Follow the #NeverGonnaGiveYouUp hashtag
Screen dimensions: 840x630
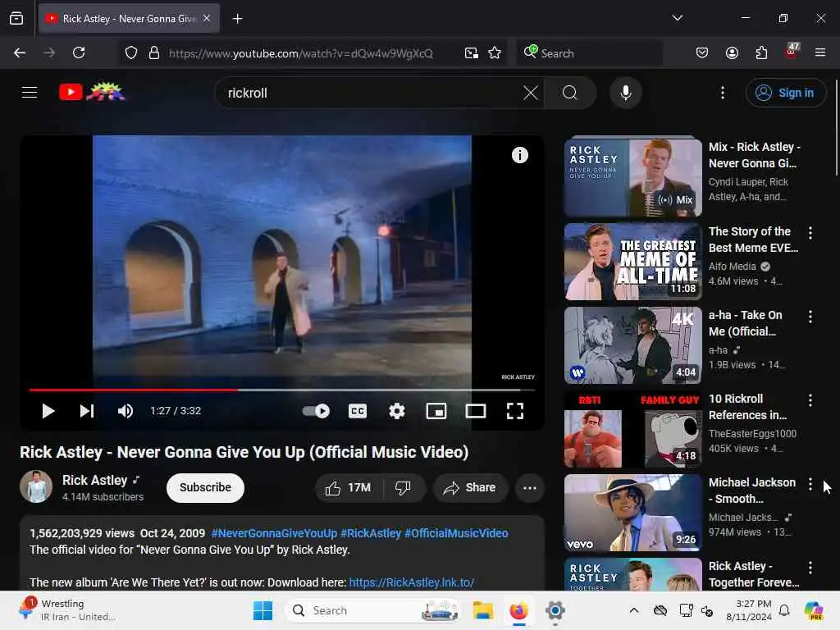coord(274,533)
